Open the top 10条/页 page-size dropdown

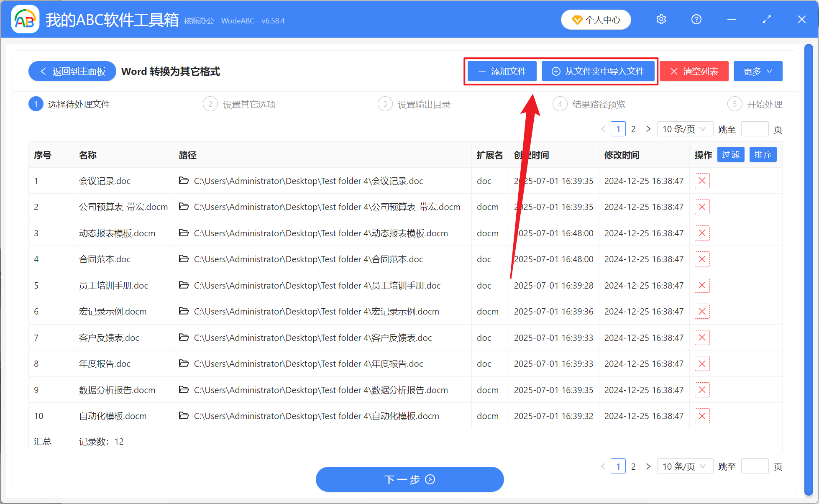tap(685, 129)
